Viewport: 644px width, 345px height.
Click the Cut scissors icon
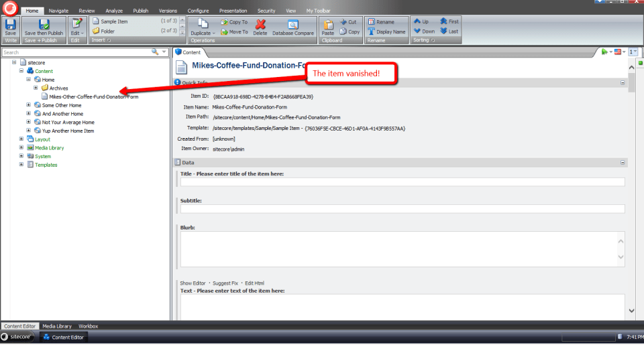[x=347, y=21]
